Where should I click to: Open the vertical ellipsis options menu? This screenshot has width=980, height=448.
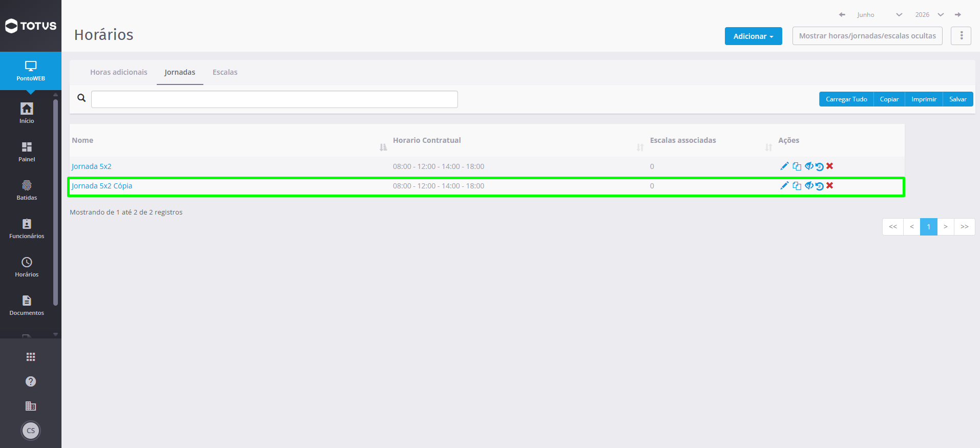(961, 36)
